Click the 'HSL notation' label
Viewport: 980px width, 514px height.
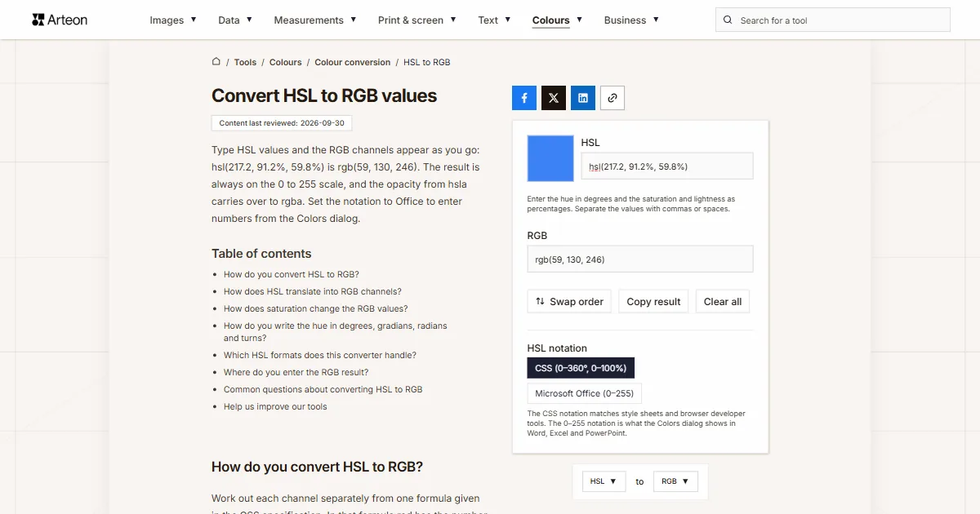tap(557, 348)
